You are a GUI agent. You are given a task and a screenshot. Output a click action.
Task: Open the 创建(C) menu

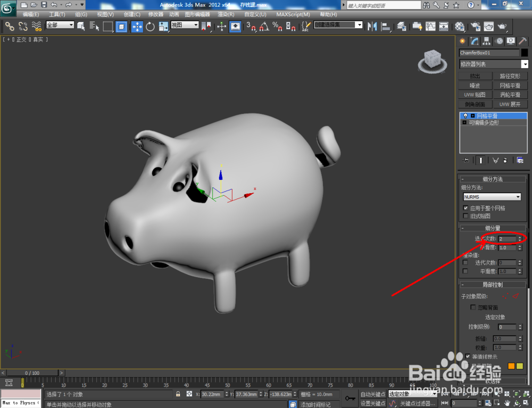(x=132, y=14)
